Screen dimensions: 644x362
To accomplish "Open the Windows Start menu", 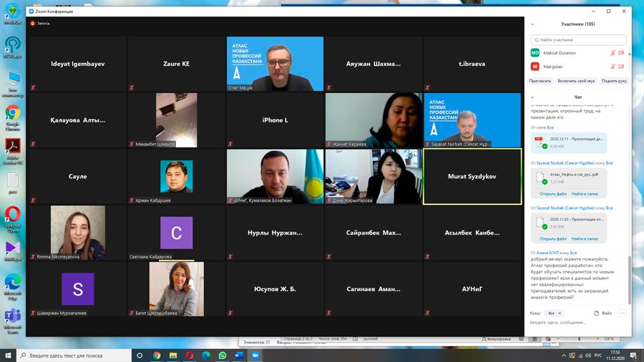I will (8, 356).
